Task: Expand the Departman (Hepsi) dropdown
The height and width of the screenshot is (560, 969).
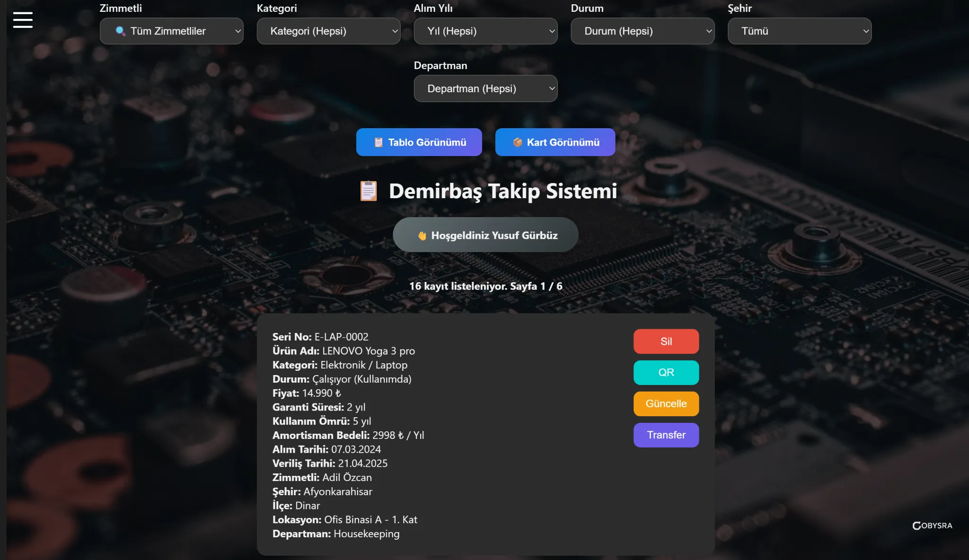Action: 485,89
